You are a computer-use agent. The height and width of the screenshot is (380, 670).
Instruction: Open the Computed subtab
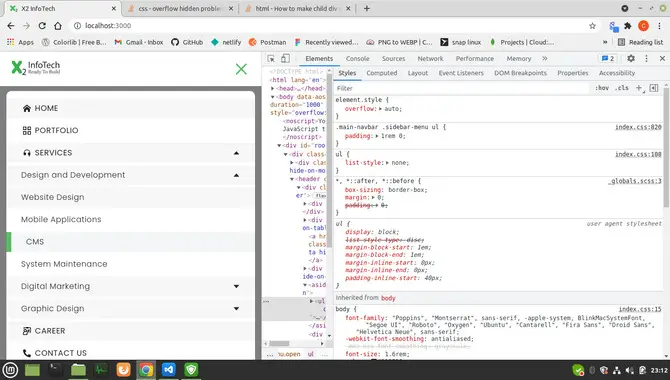[x=382, y=73]
